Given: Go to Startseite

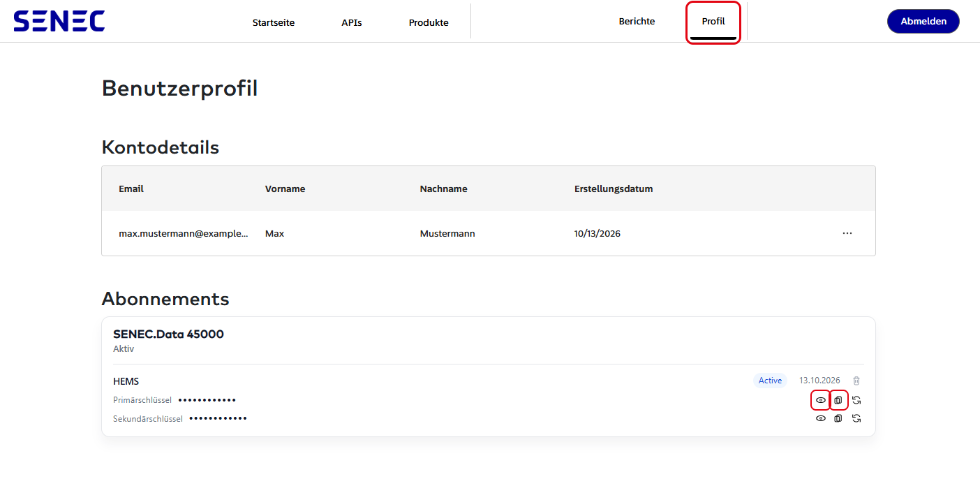Looking at the screenshot, I should click(x=274, y=22).
